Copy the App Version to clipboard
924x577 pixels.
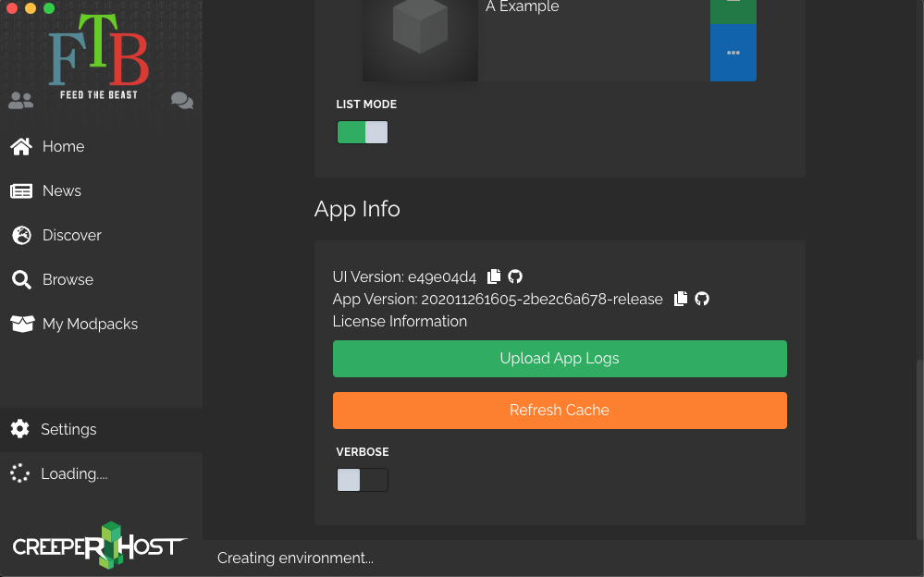(681, 299)
